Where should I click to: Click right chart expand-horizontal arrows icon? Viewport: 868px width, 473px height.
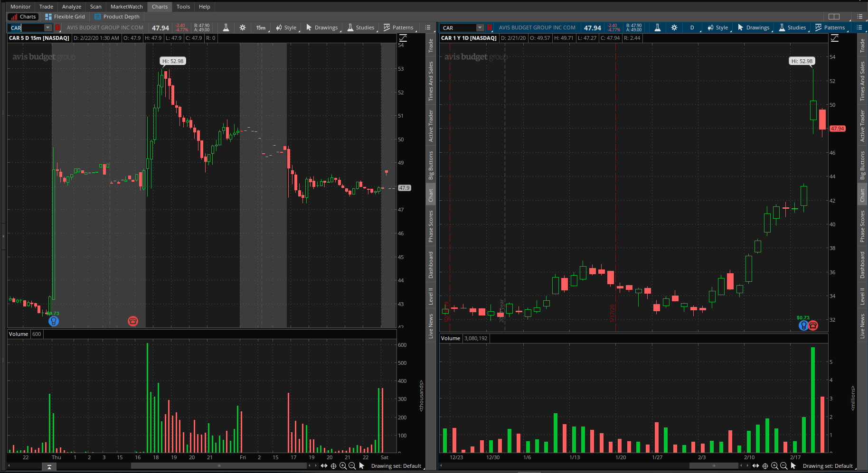point(755,466)
